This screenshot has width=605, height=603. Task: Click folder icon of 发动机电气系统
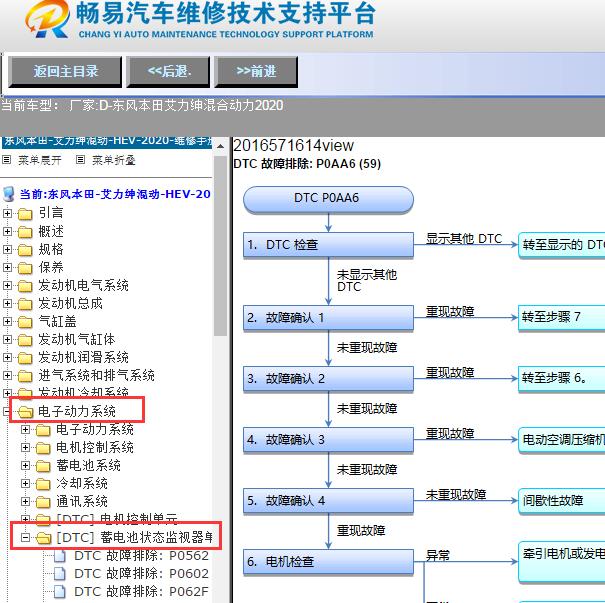pos(25,285)
